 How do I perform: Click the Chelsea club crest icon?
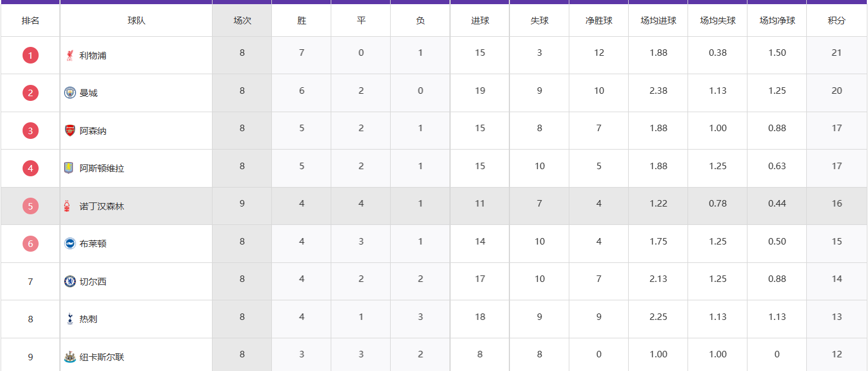coord(70,281)
